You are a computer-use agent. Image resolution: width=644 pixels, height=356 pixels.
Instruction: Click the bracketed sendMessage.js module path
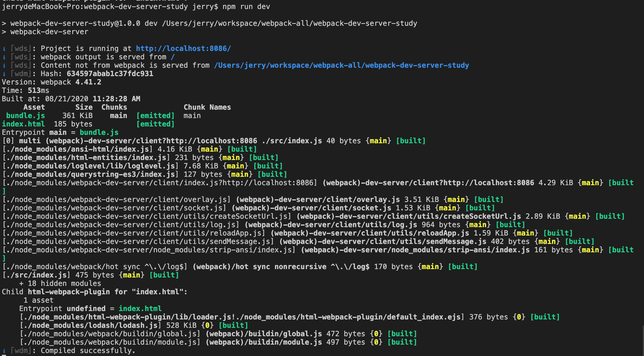coord(138,242)
